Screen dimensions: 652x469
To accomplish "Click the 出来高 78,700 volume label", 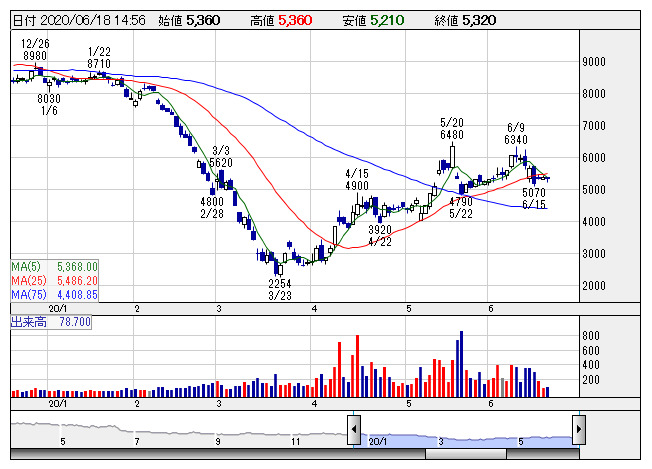I will click(x=51, y=322).
